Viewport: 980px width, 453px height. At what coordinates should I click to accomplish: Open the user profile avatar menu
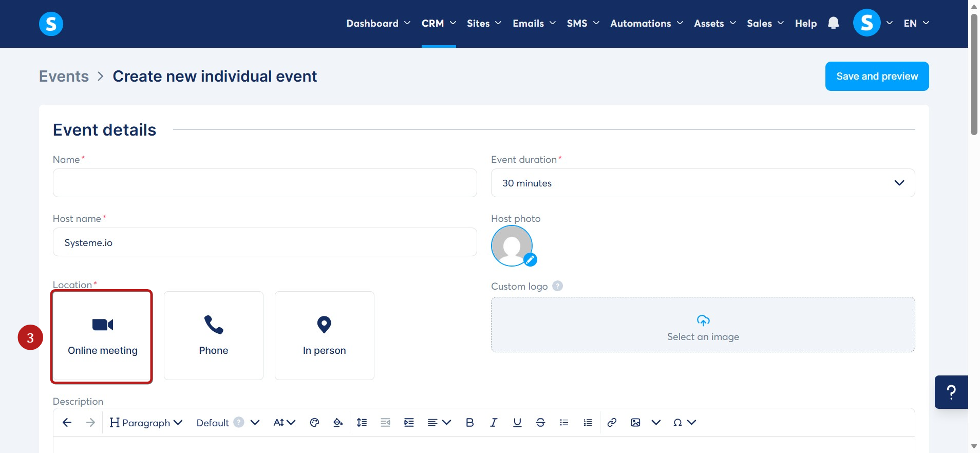[866, 23]
